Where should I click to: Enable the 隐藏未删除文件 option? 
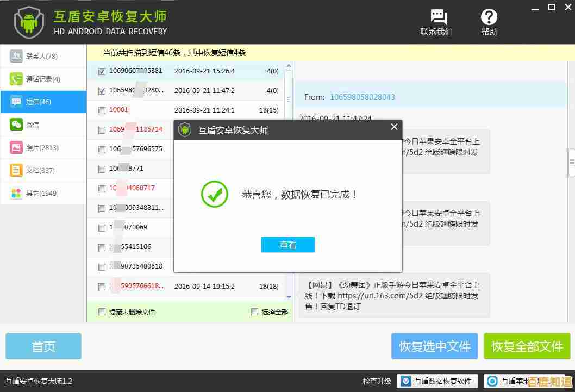pyautogui.click(x=102, y=312)
